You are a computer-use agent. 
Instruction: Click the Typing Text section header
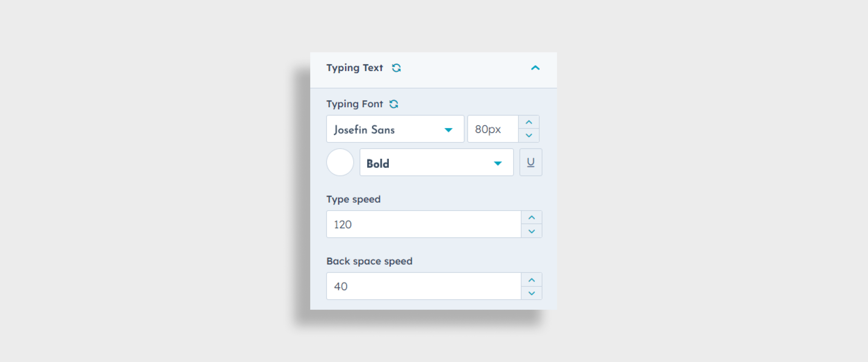coord(355,68)
